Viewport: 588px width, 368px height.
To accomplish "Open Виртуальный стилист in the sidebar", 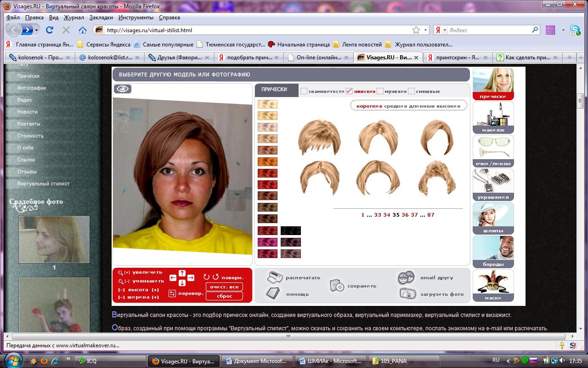I will point(44,184).
